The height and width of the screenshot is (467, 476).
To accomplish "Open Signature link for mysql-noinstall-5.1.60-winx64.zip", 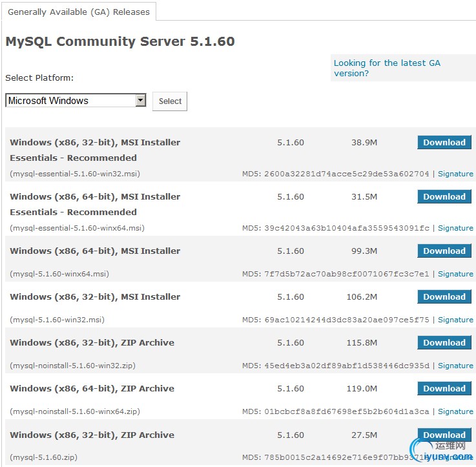I will (455, 411).
